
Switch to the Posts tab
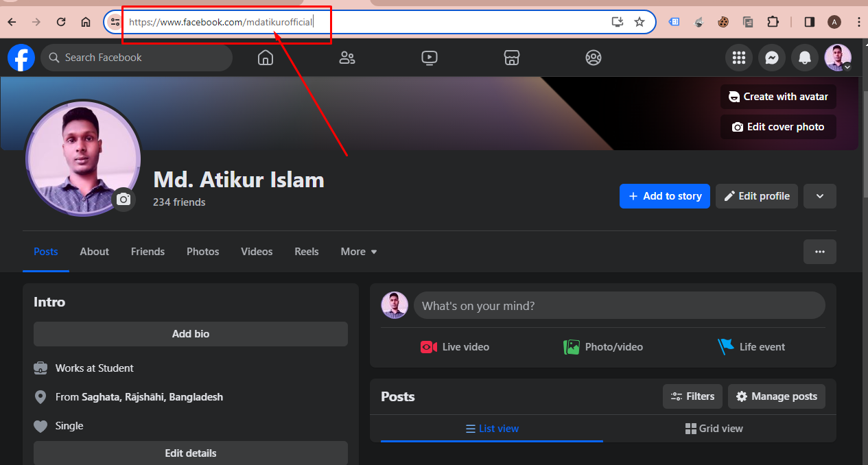coord(46,252)
